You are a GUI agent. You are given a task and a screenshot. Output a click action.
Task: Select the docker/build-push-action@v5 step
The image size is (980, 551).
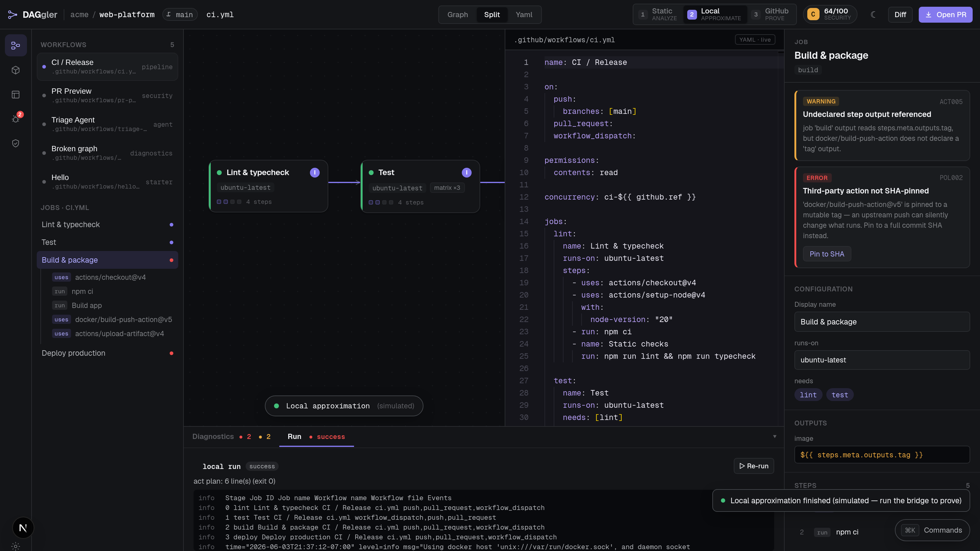pos(112,319)
